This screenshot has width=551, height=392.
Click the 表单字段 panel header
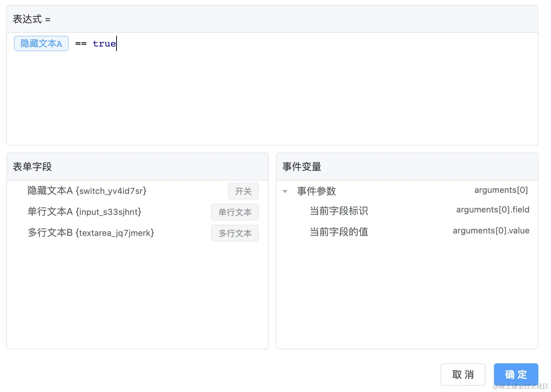tap(32, 167)
